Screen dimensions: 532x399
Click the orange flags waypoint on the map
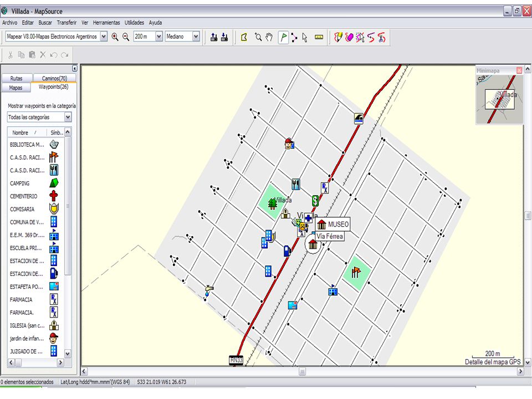pyautogui.click(x=356, y=272)
